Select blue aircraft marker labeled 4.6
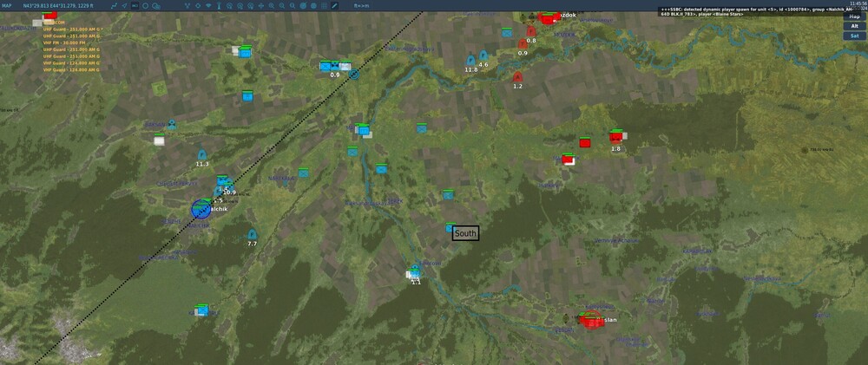Screen dimensions: 868x365 point(483,55)
